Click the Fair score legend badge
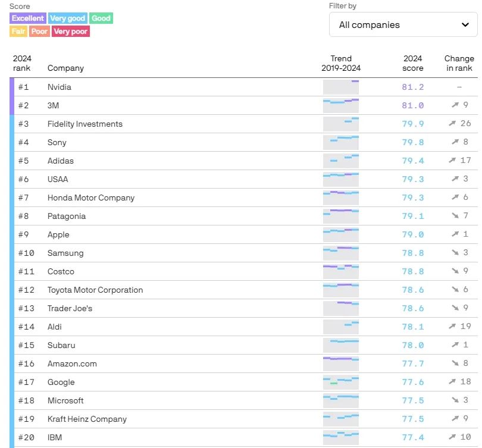This screenshot has height=448, width=482. point(18,32)
